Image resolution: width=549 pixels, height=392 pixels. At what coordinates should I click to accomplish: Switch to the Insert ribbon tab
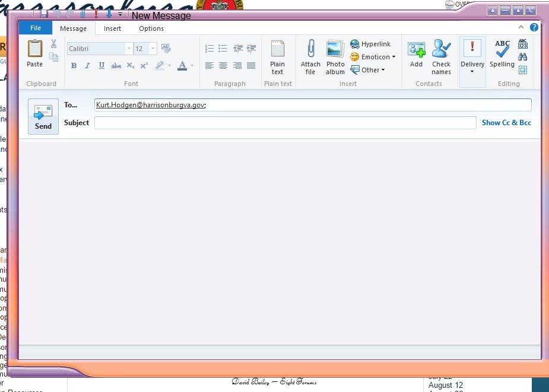pyautogui.click(x=112, y=28)
